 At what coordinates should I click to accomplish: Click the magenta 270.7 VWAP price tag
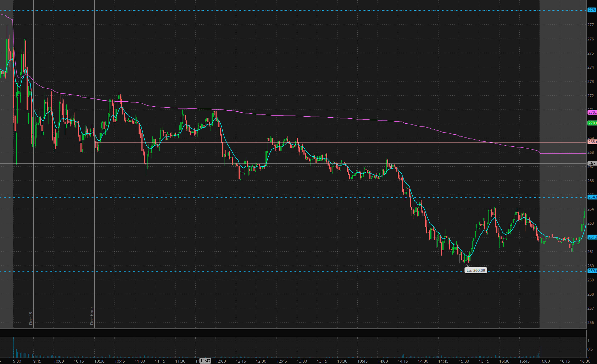click(x=592, y=112)
